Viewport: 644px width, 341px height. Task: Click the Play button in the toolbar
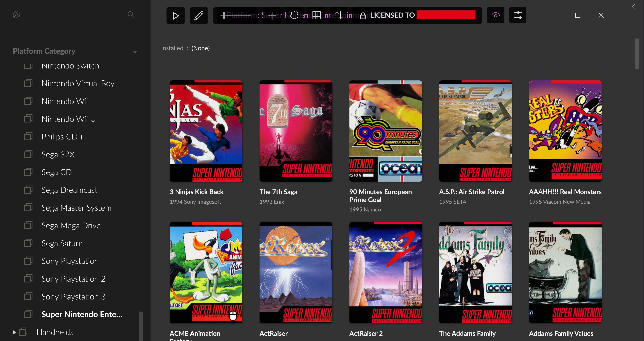[x=175, y=15]
